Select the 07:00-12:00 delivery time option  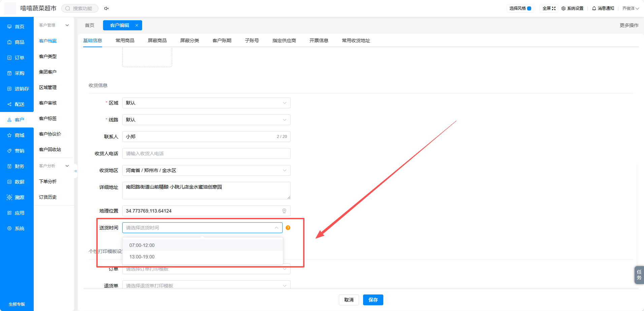pyautogui.click(x=203, y=245)
